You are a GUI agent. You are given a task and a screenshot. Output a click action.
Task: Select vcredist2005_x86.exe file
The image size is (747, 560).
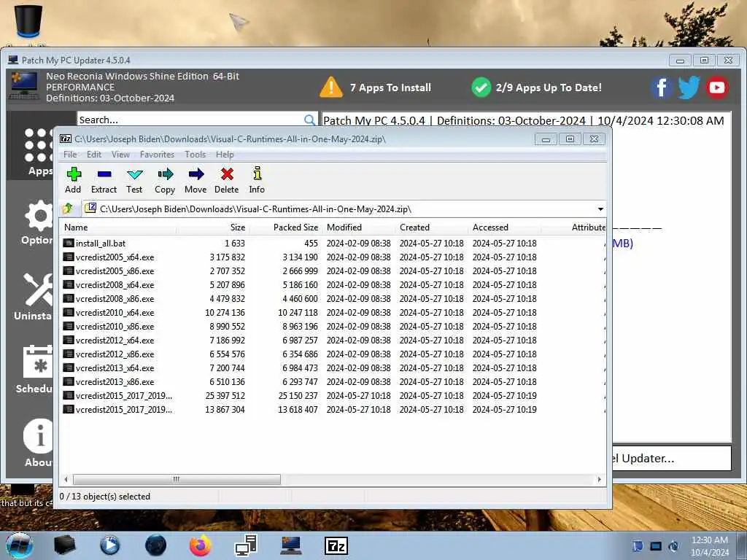click(109, 271)
